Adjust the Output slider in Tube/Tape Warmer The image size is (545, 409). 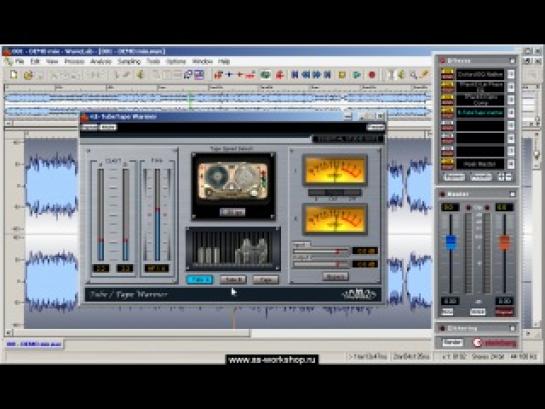coord(321,264)
